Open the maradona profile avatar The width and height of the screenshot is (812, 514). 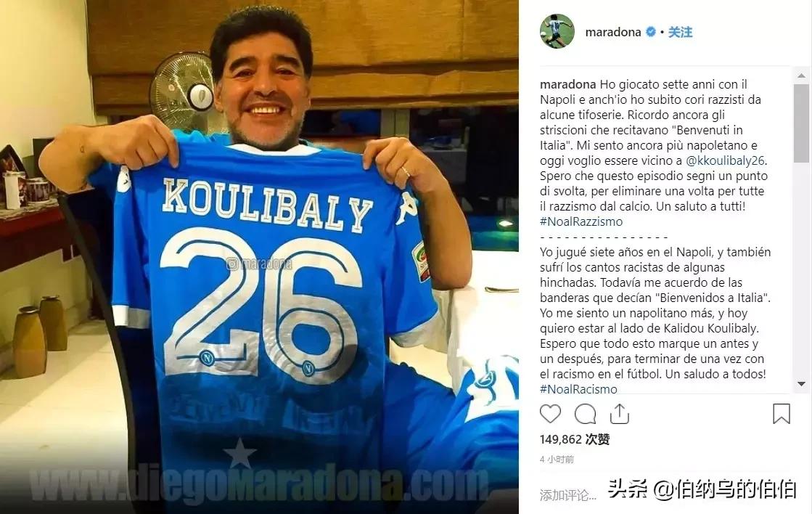[x=557, y=32]
